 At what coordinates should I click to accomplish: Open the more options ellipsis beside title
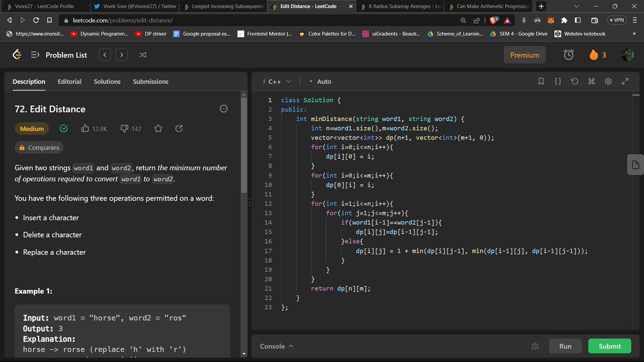(224, 109)
